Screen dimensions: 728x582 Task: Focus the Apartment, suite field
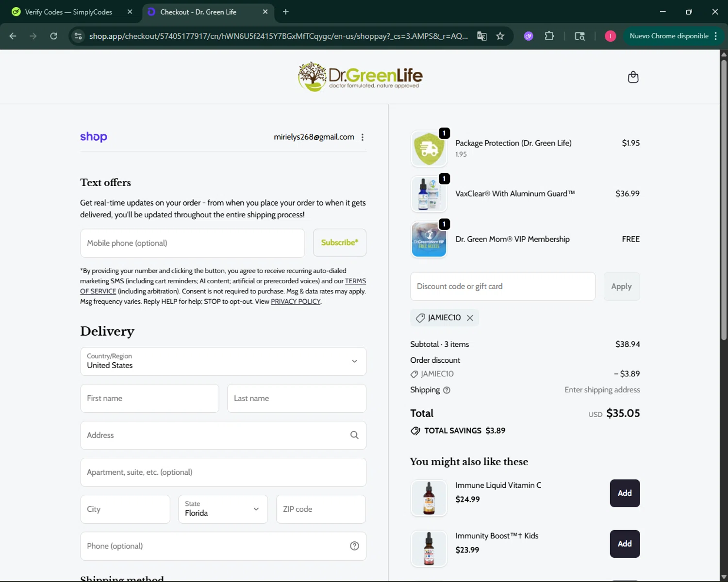[223, 472]
